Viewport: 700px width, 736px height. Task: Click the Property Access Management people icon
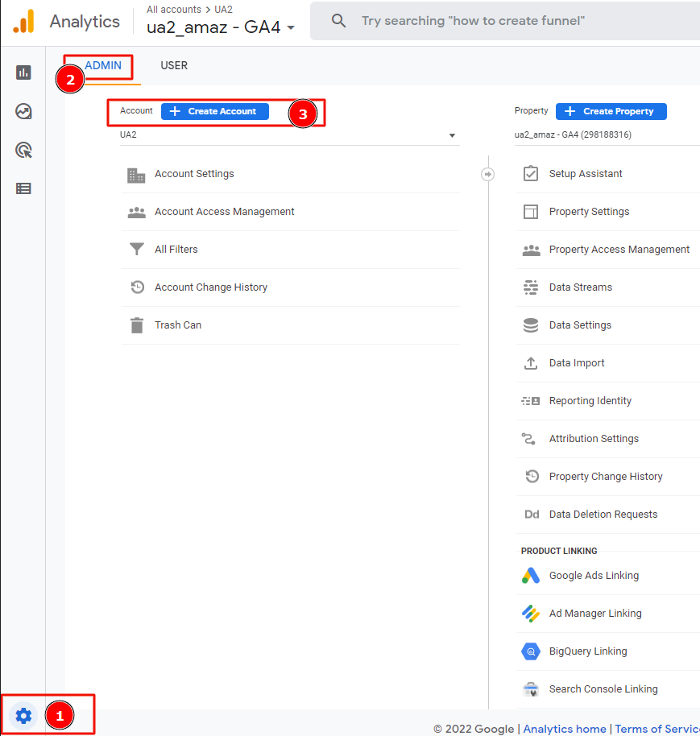(531, 250)
